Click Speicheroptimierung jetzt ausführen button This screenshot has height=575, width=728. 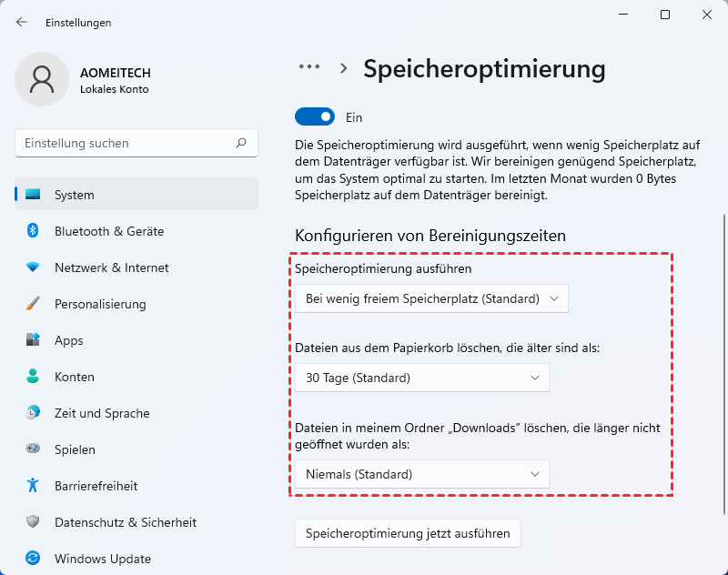click(x=408, y=533)
